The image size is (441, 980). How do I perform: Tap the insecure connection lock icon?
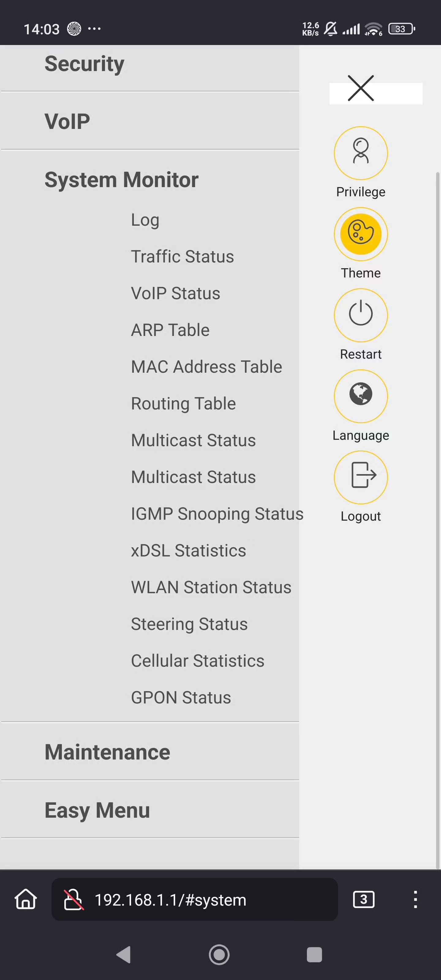[73, 899]
